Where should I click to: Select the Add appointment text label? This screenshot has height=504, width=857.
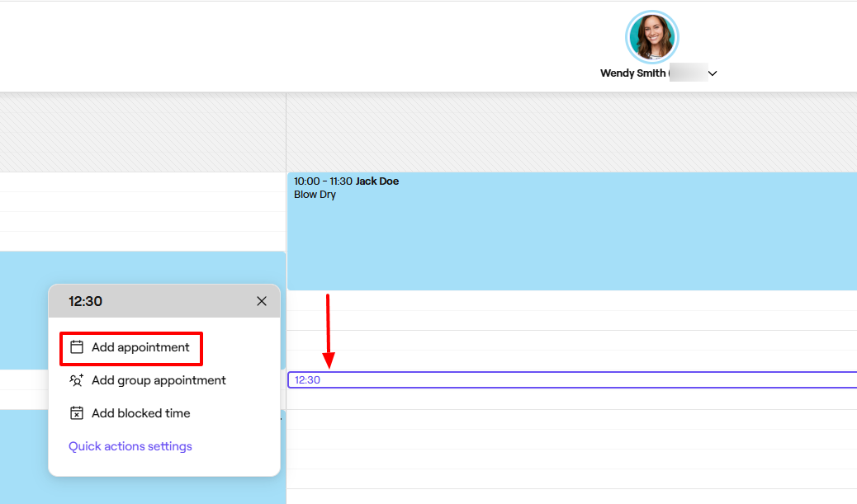[x=140, y=347]
